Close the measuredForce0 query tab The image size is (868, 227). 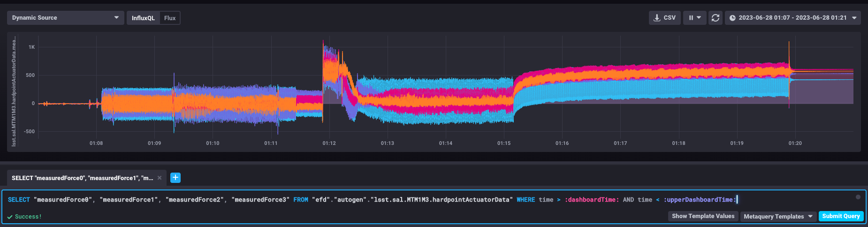[160, 178]
